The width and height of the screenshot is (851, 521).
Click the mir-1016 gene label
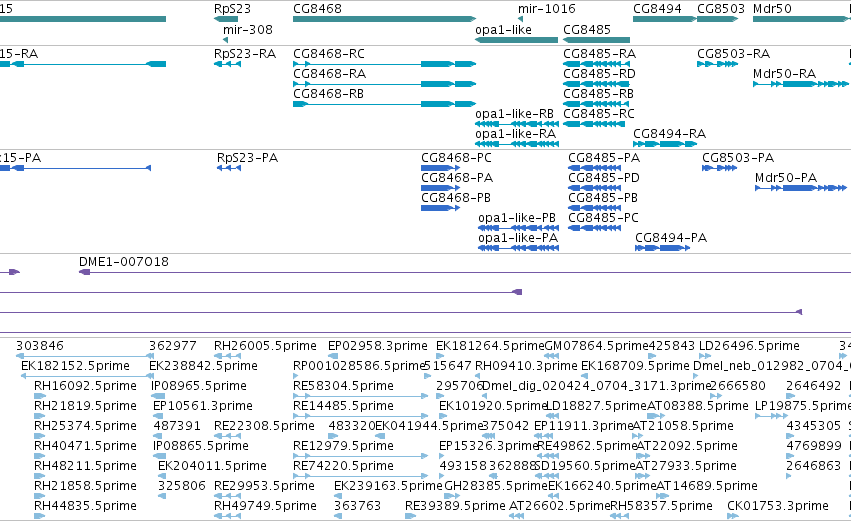547,9
